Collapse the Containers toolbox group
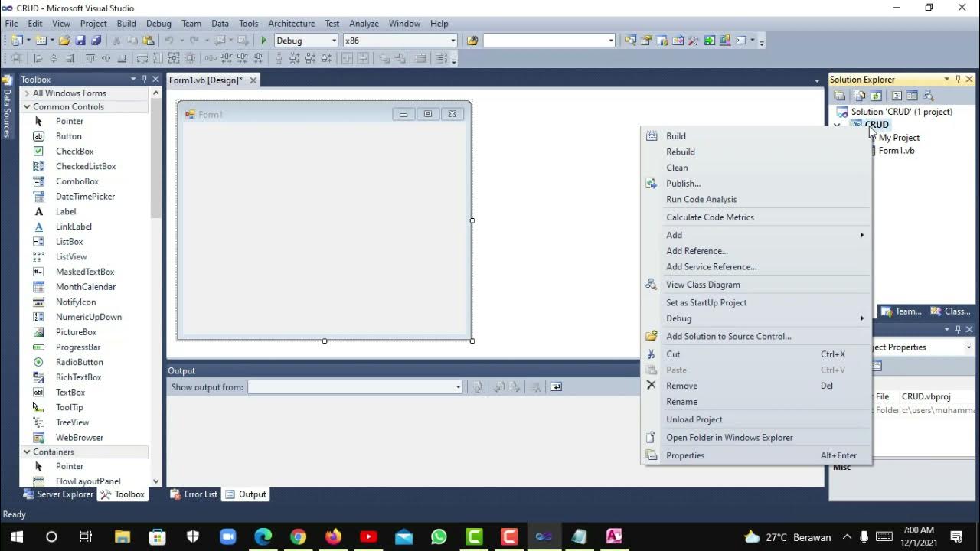The width and height of the screenshot is (980, 551). (27, 452)
